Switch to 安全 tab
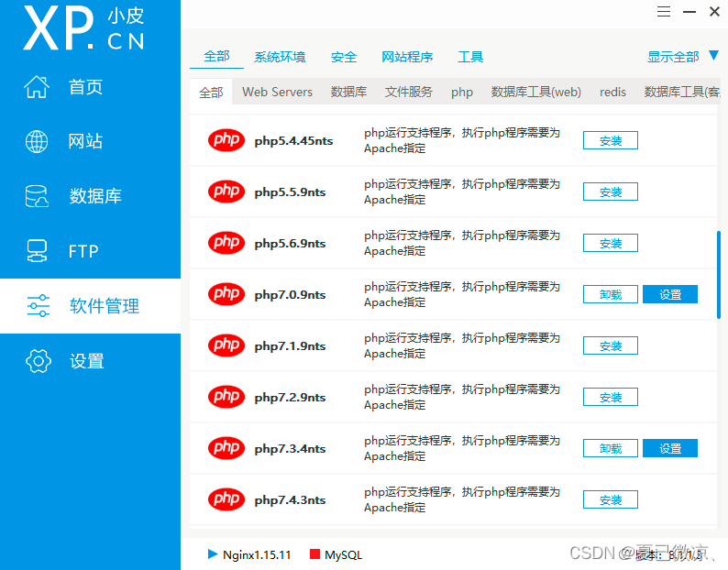Screen dimensions: 728x570 (344, 57)
